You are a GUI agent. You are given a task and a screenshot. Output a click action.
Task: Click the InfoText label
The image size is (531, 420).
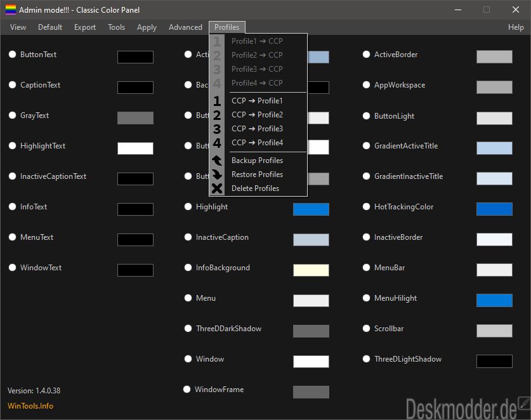click(x=34, y=207)
